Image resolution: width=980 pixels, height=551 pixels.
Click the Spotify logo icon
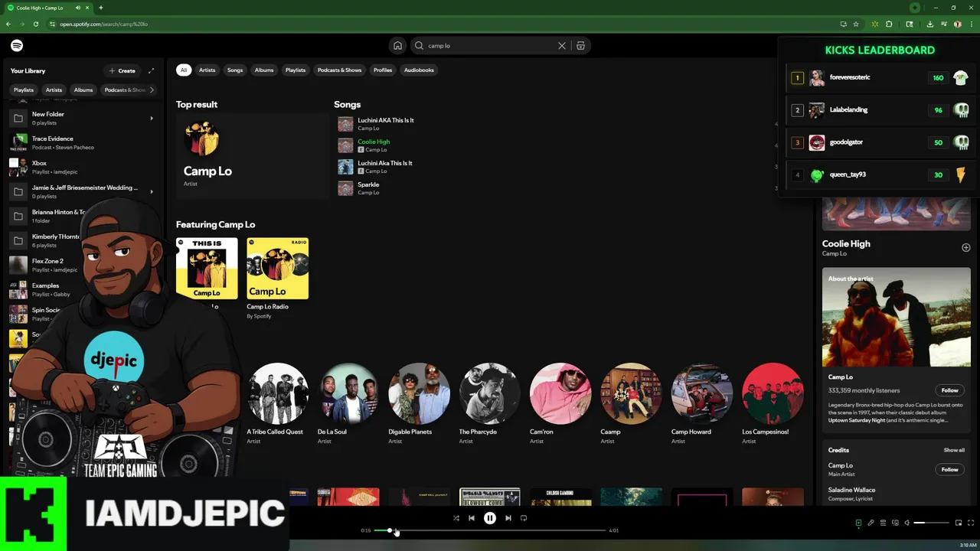point(17,45)
